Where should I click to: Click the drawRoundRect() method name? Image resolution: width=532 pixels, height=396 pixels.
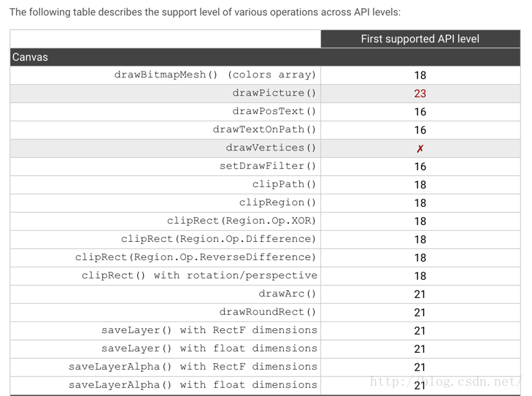pos(268,312)
